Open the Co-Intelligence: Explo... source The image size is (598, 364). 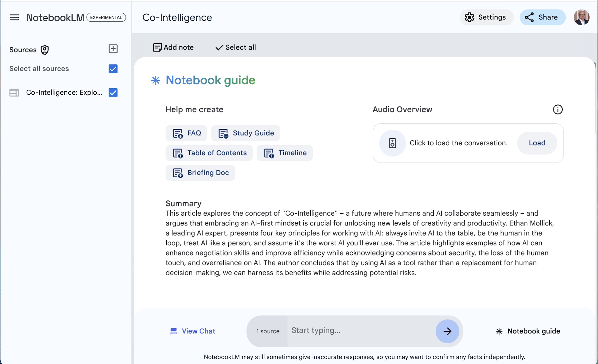[64, 93]
